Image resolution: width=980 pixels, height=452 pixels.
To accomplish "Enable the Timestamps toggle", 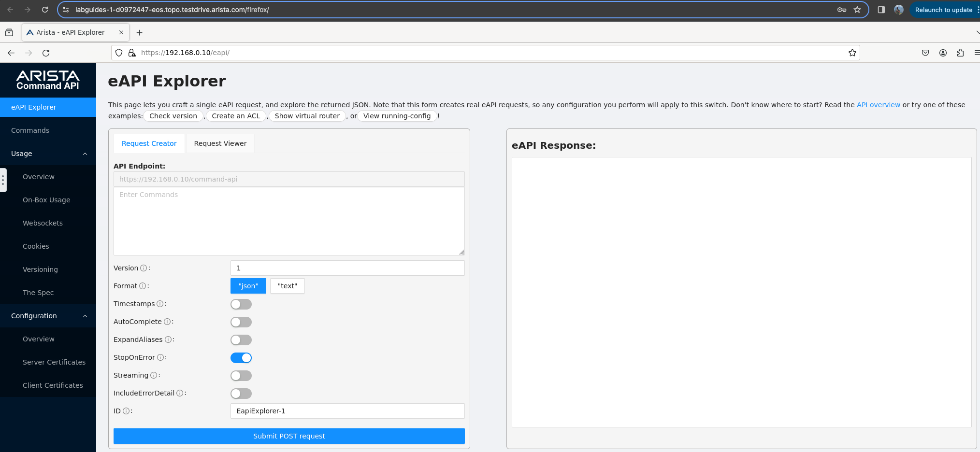I will [x=241, y=304].
